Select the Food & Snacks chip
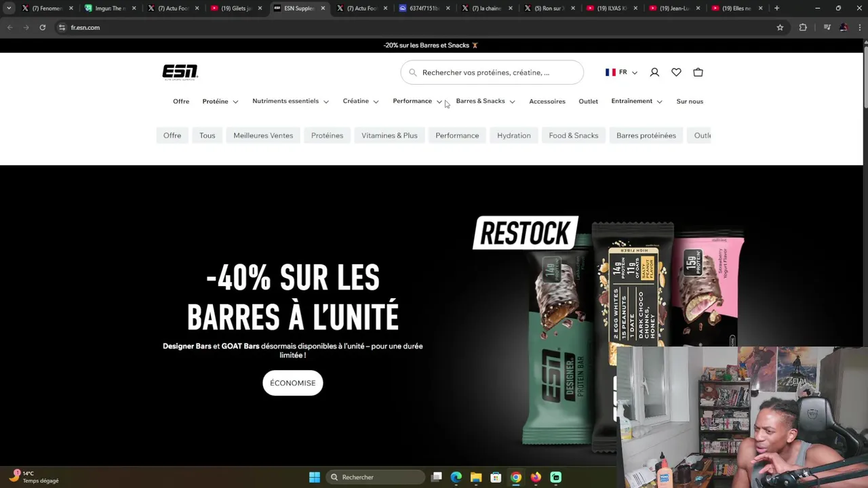This screenshot has height=488, width=868. 574,136
